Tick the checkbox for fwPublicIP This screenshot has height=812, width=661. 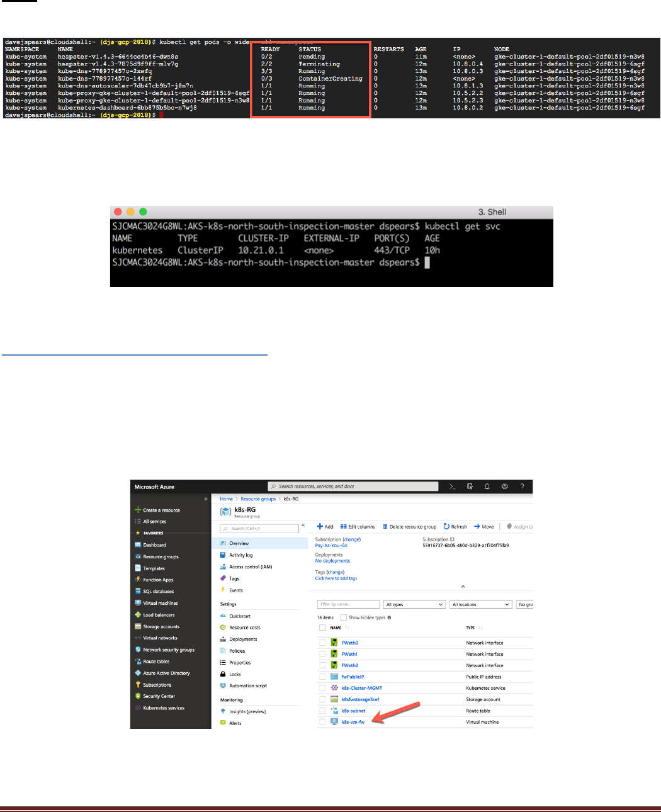coord(322,677)
